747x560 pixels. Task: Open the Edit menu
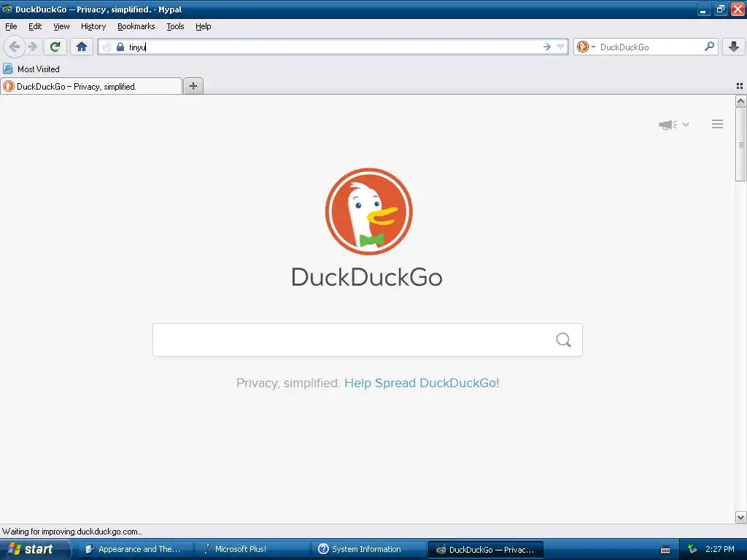pos(35,26)
